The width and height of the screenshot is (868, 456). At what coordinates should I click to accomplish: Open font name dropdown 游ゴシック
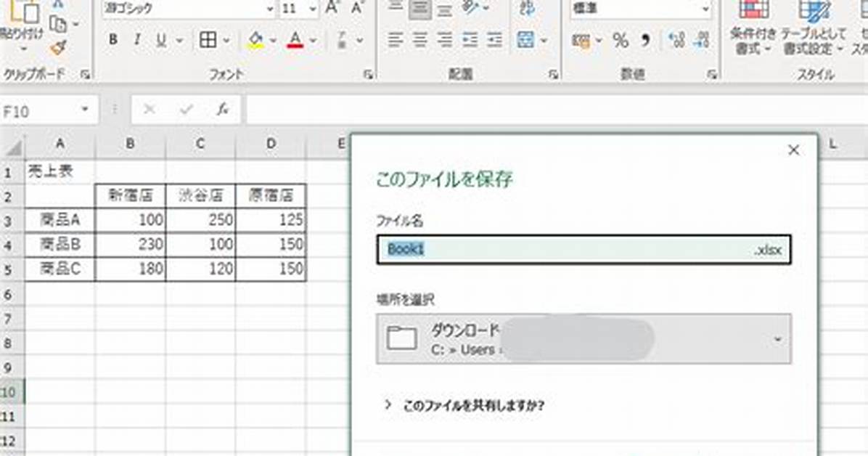coord(269,9)
